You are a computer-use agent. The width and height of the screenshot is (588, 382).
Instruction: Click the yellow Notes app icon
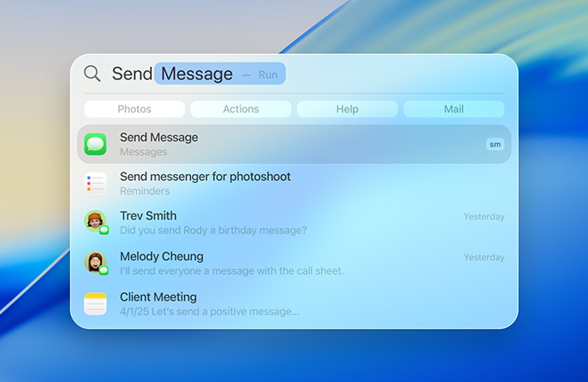click(x=95, y=303)
